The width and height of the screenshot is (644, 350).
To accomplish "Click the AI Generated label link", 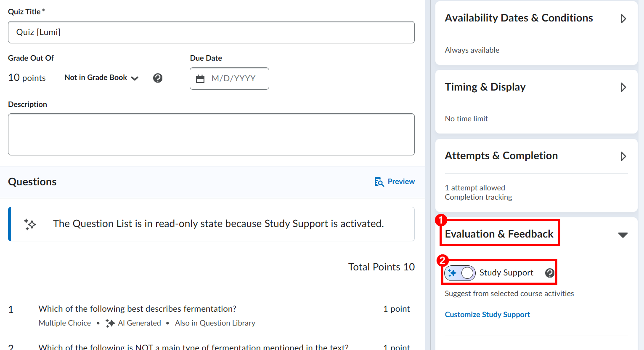I will click(139, 323).
